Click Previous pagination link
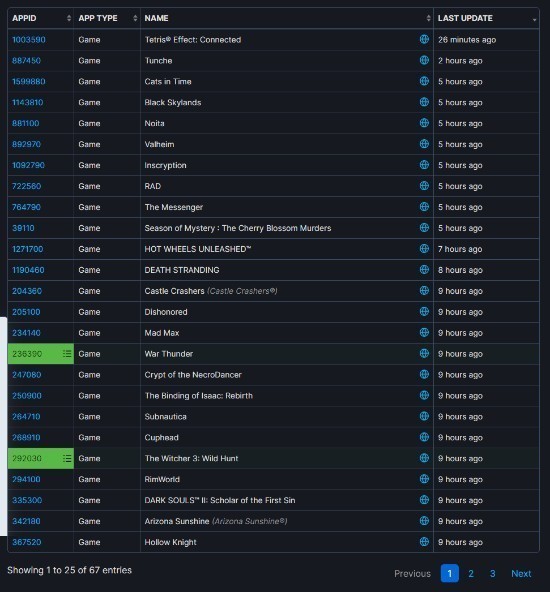This screenshot has width=550, height=592. (412, 574)
